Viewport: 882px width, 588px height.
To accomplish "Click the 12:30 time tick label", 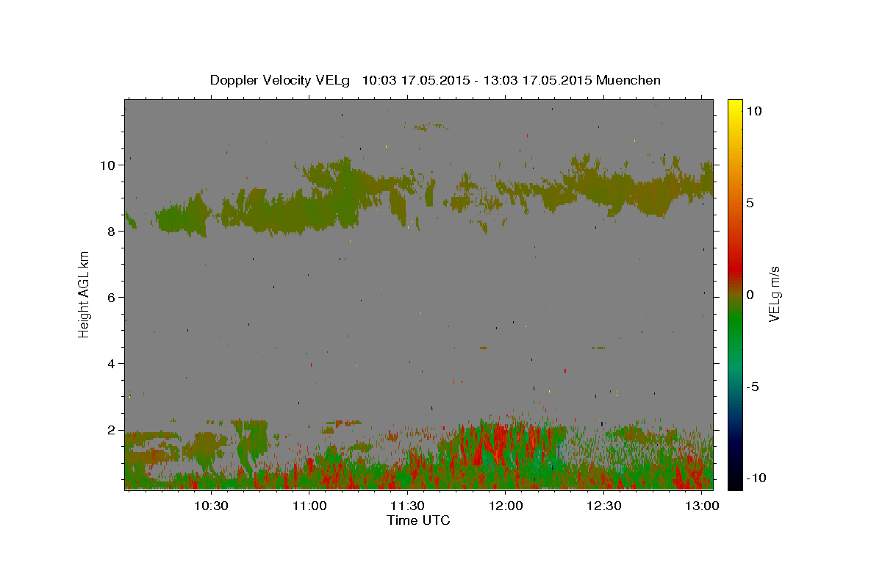I will pyautogui.click(x=603, y=506).
